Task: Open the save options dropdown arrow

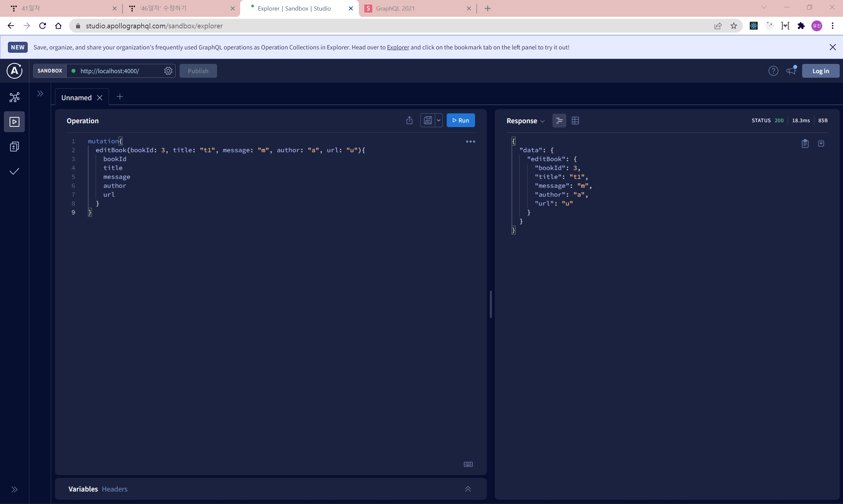Action: pos(438,121)
